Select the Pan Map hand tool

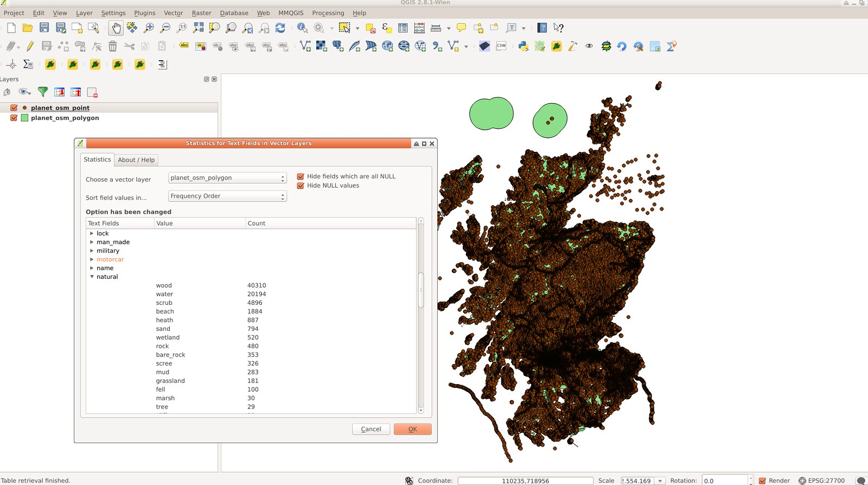116,28
